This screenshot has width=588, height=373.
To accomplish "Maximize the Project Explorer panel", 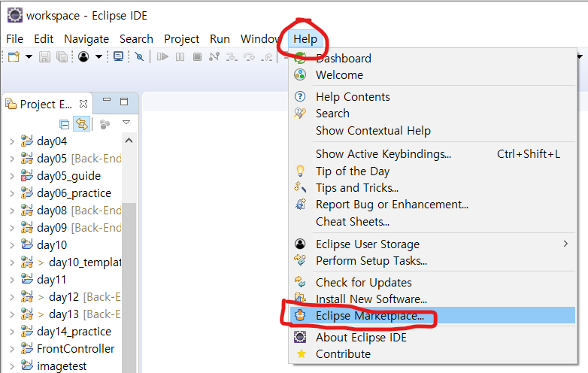I will [124, 102].
